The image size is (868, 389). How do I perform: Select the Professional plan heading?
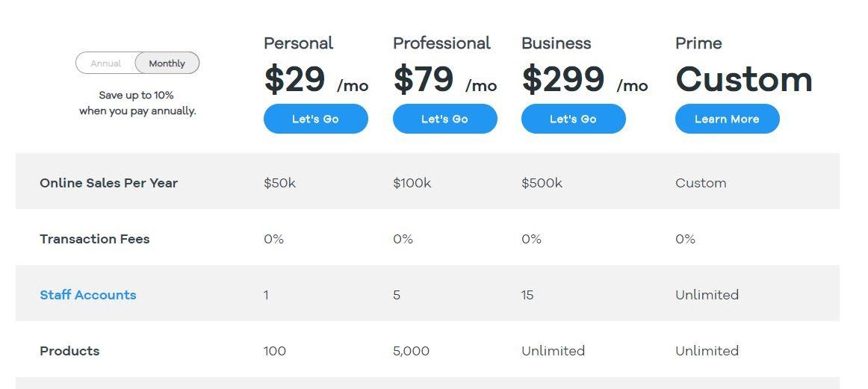(x=441, y=43)
